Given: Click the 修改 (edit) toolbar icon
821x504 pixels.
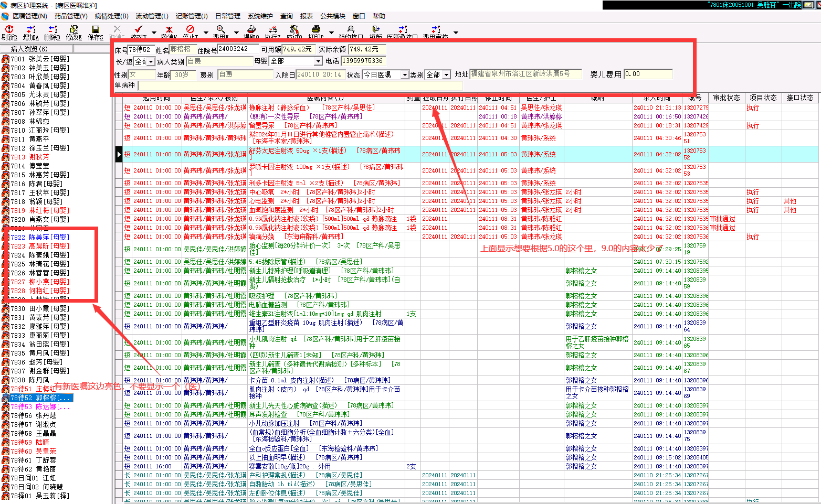Looking at the screenshot, I should [74, 29].
